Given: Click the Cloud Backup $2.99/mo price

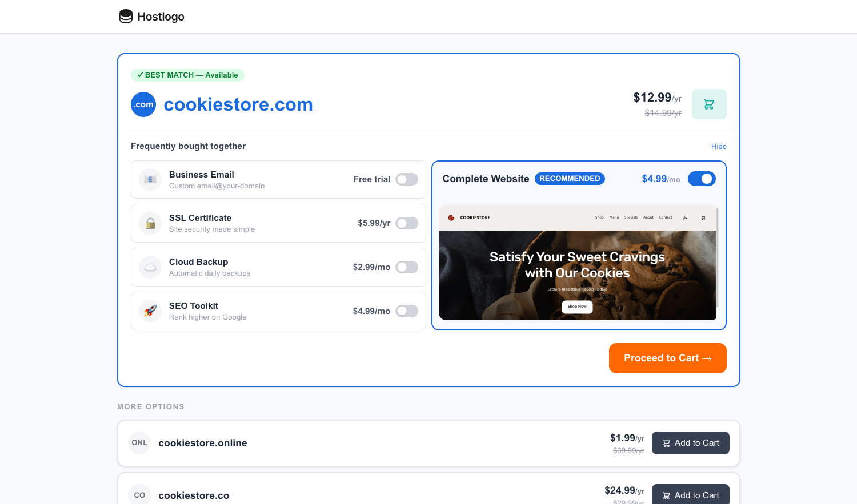Looking at the screenshot, I should 371,267.
